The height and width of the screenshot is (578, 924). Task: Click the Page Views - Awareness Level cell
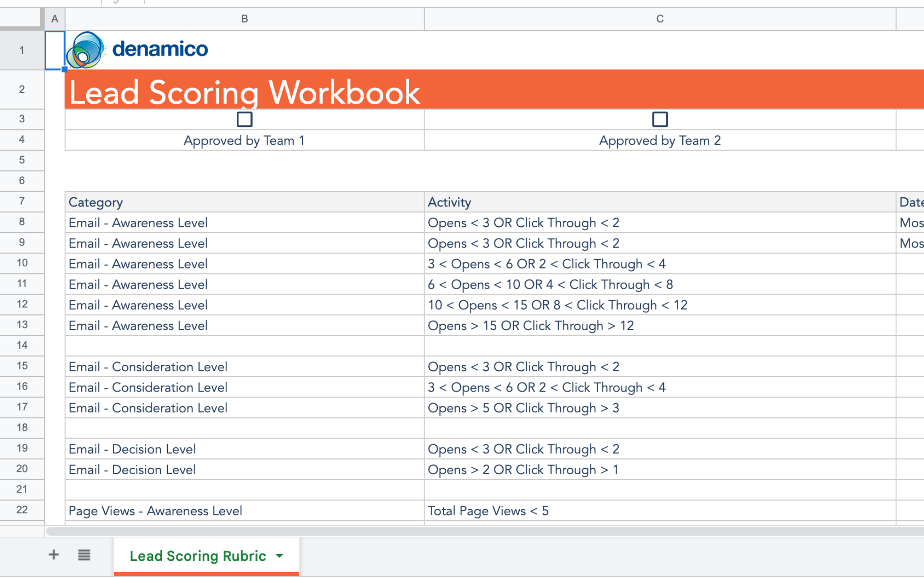pos(155,510)
